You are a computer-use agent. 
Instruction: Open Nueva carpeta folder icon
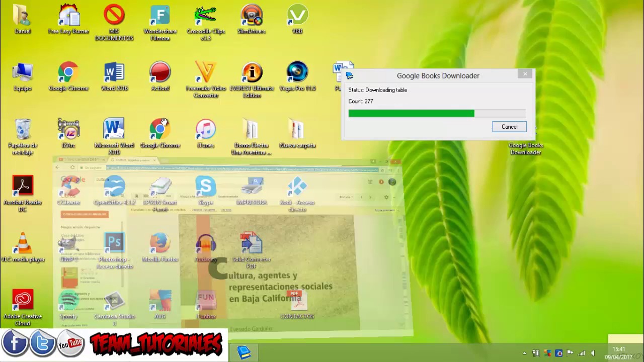click(297, 133)
